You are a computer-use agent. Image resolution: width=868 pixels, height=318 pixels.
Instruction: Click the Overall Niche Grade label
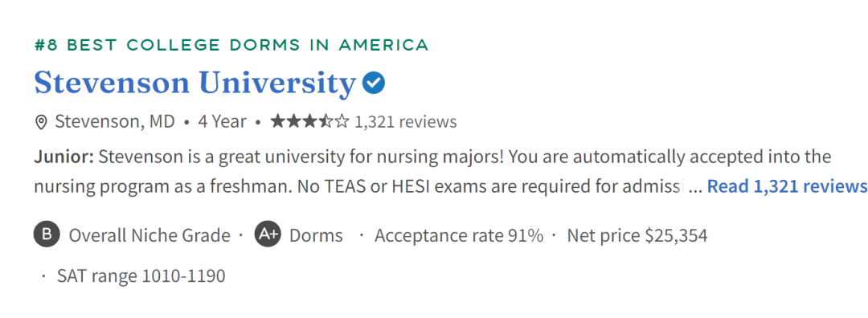[149, 235]
